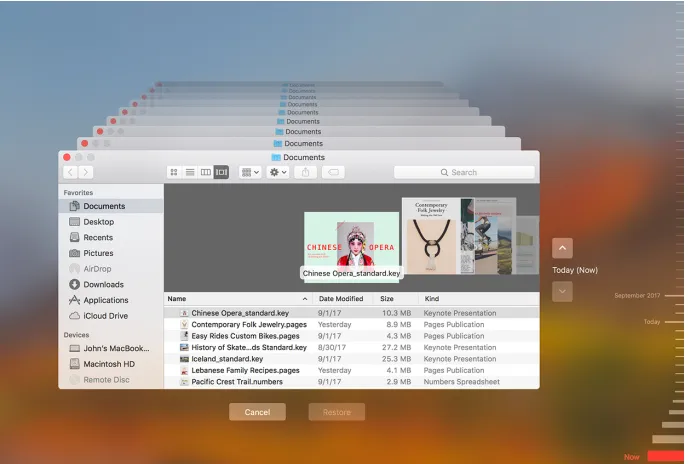Sort the file list by the Kind column

point(479,298)
